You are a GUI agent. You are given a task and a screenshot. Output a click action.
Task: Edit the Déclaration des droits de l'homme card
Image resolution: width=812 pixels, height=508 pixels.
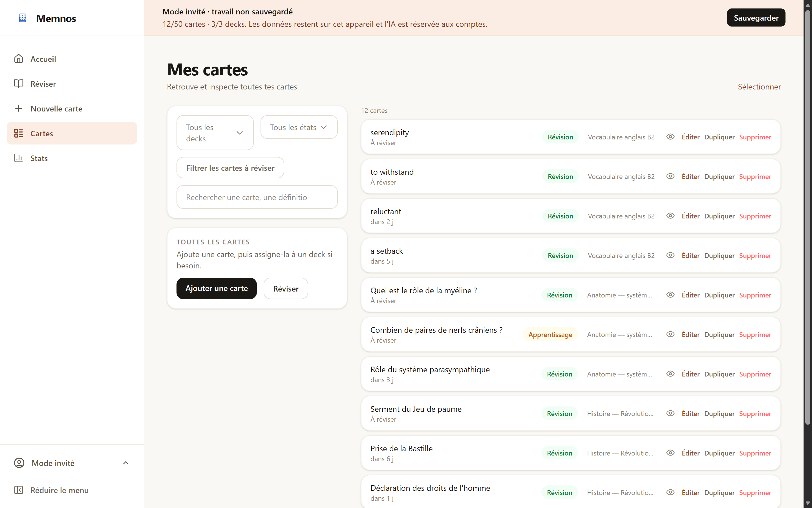[x=690, y=492]
